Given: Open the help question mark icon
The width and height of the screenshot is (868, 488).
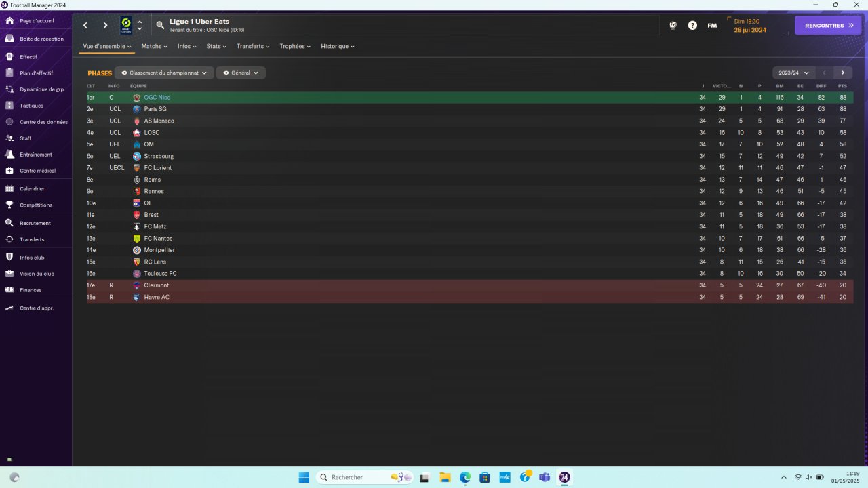Looking at the screenshot, I should [x=692, y=26].
